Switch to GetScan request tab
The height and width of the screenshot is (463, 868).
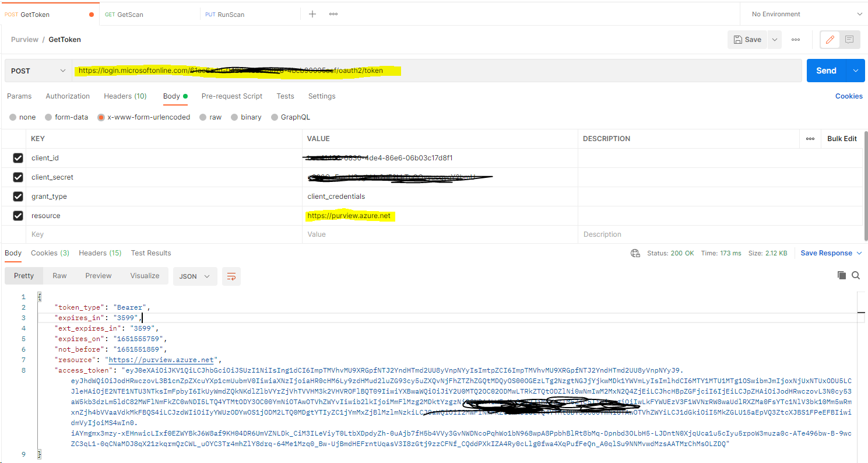(150, 15)
